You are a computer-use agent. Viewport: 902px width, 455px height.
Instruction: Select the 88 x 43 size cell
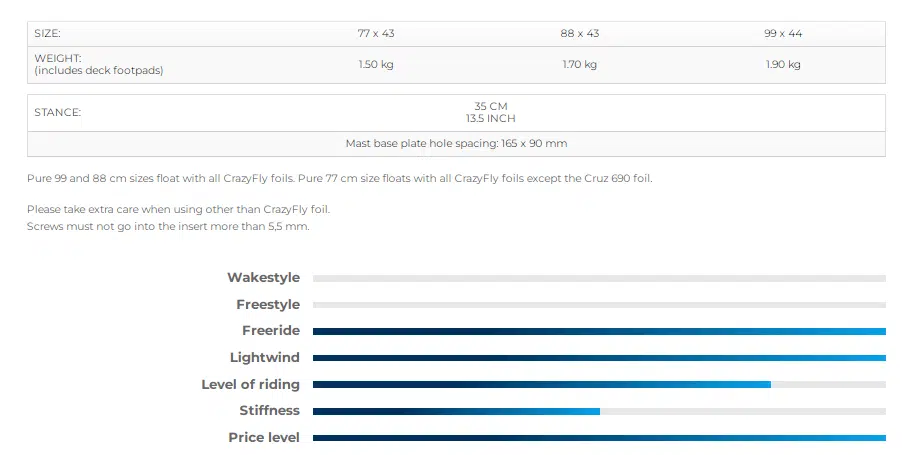click(579, 33)
